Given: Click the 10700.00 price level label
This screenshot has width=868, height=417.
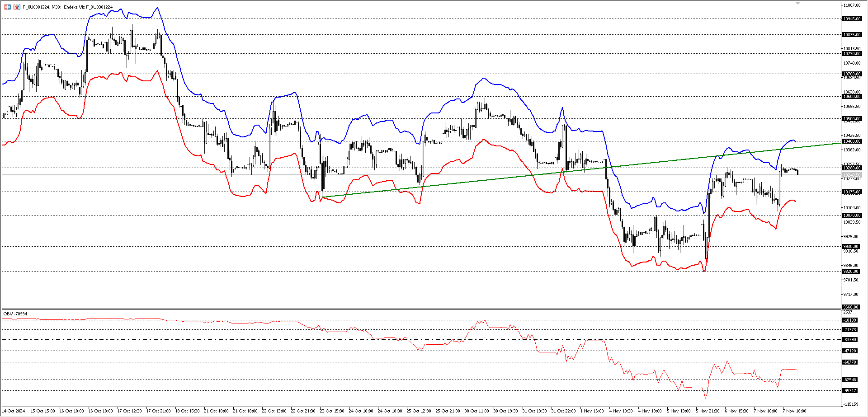Looking at the screenshot, I should point(852,74).
